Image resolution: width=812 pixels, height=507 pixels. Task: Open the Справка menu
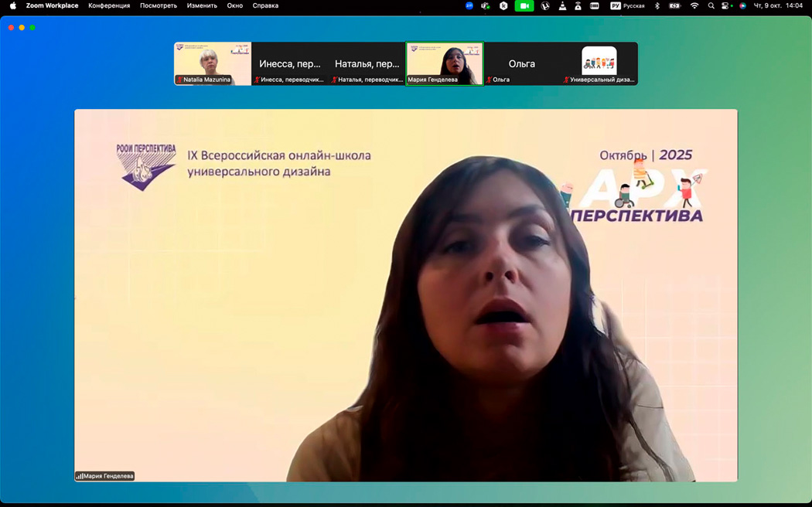265,5
